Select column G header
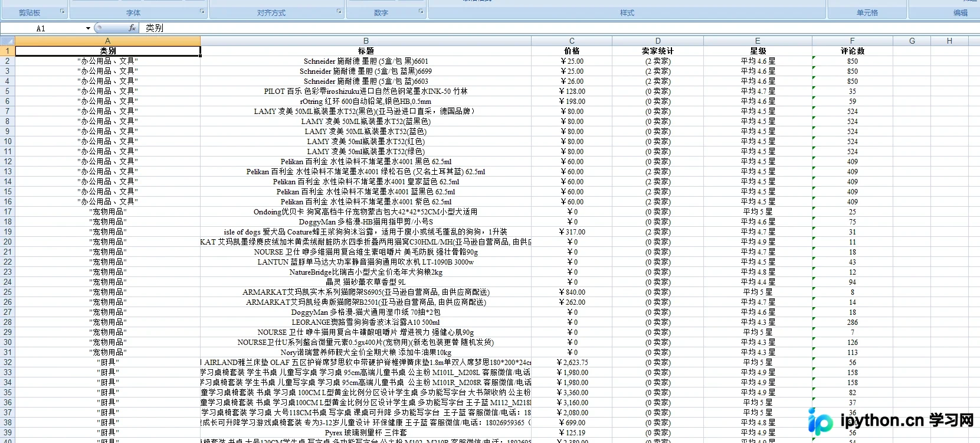This screenshot has width=980, height=443. 912,41
